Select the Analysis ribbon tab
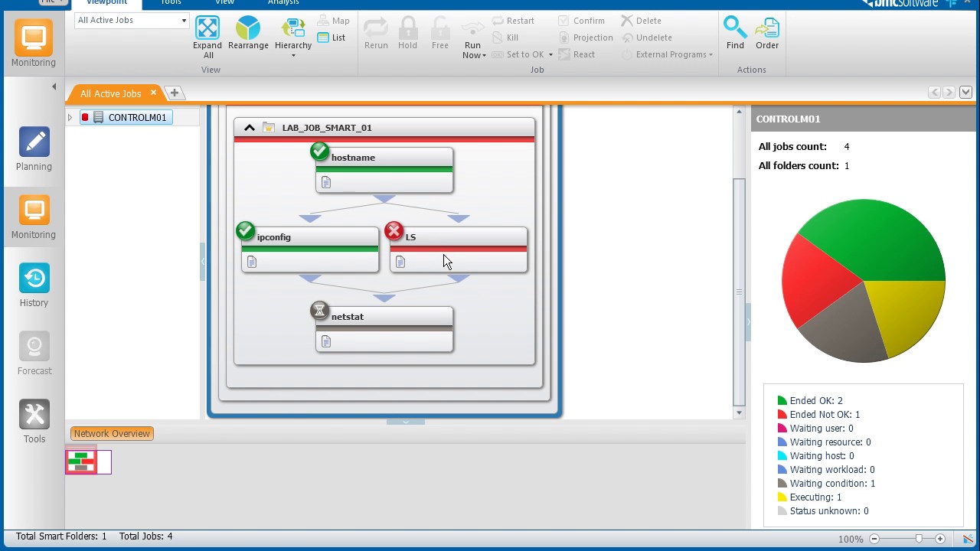The image size is (980, 551). coord(283,3)
